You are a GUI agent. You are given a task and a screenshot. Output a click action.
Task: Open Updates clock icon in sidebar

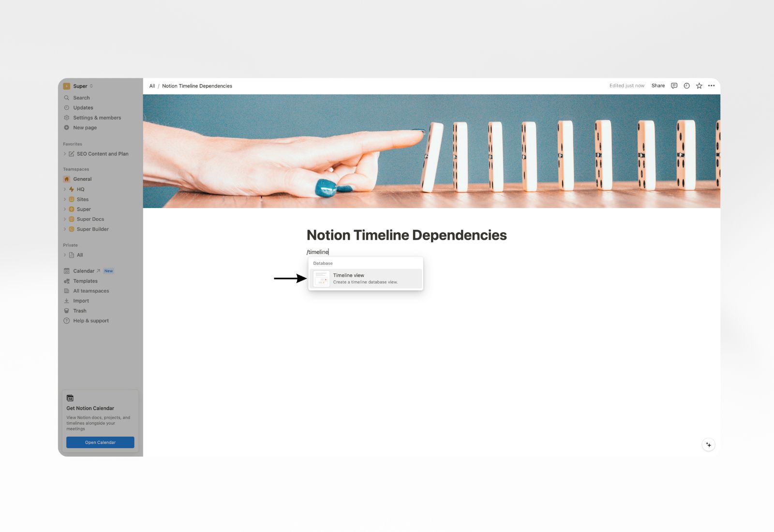coord(67,108)
